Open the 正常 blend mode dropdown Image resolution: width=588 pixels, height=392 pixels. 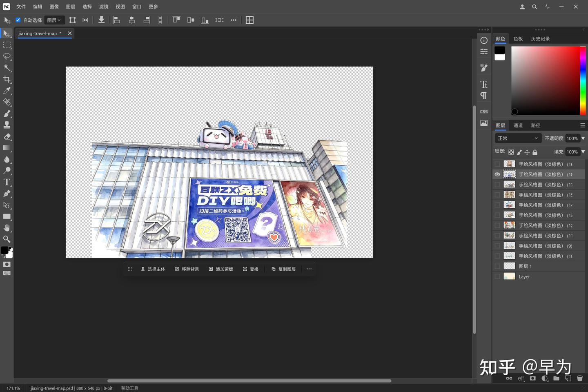(x=518, y=138)
